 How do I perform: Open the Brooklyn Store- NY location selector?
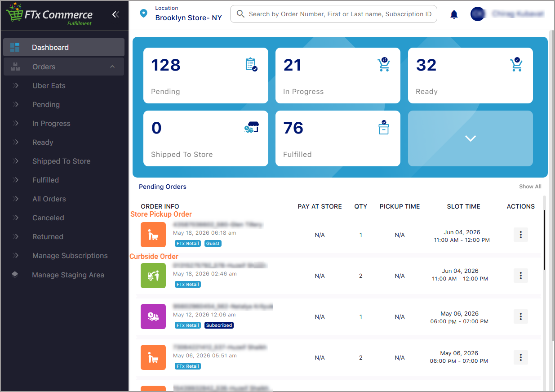point(188,18)
